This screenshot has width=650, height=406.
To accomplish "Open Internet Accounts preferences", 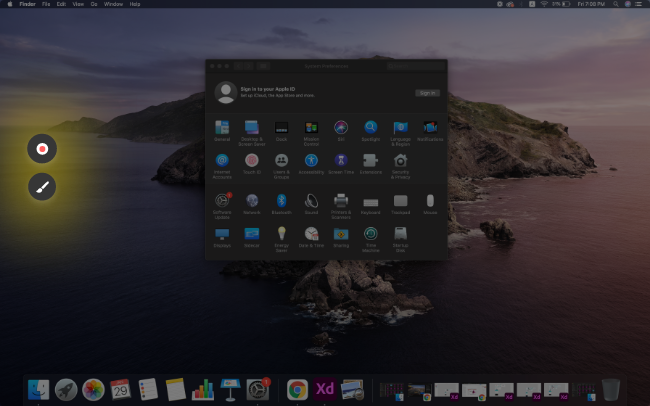I will coord(222,166).
